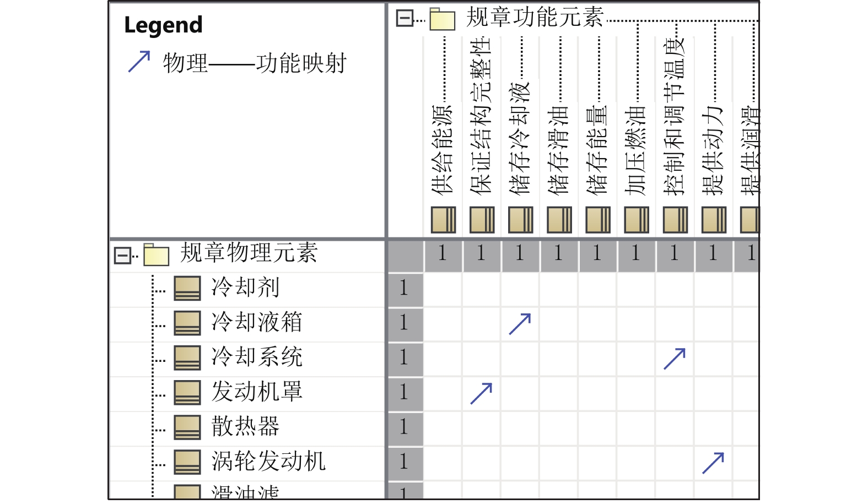
Task: Click the empty cell at 冷却剂 and 供给能源
Action: pos(443,289)
